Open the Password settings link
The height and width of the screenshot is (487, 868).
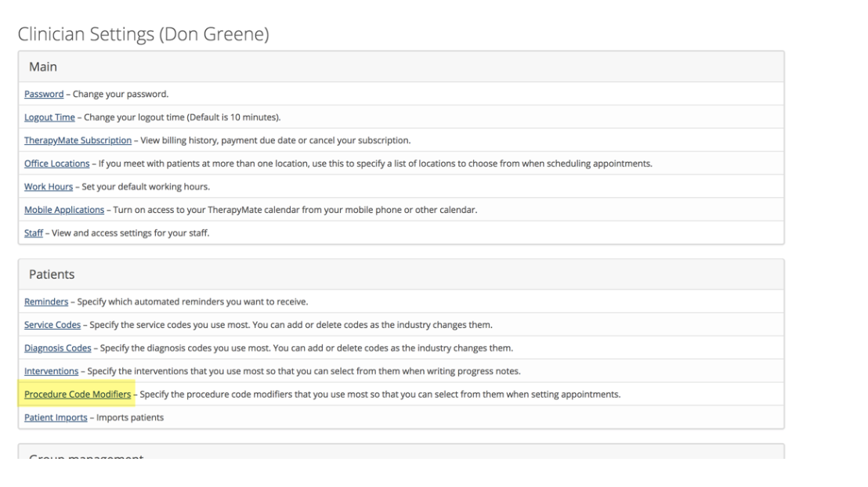click(x=44, y=94)
